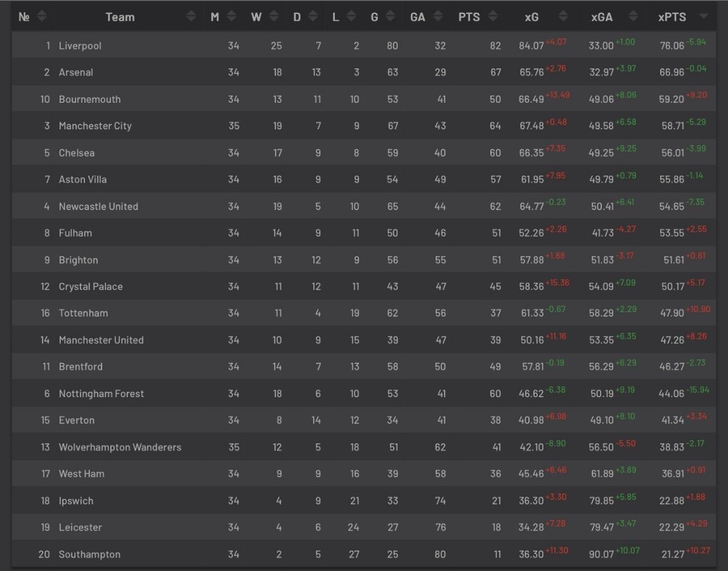Screen dimensions: 728x571
Task: Select the Southampton table row
Action: (x=363, y=554)
